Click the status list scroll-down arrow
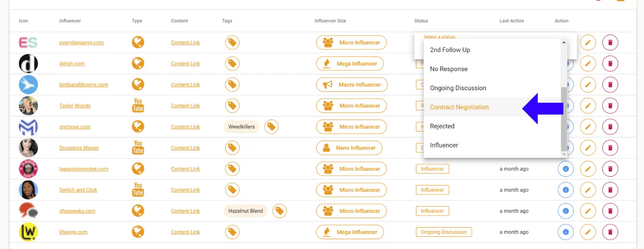This screenshot has height=249, width=644. (564, 154)
